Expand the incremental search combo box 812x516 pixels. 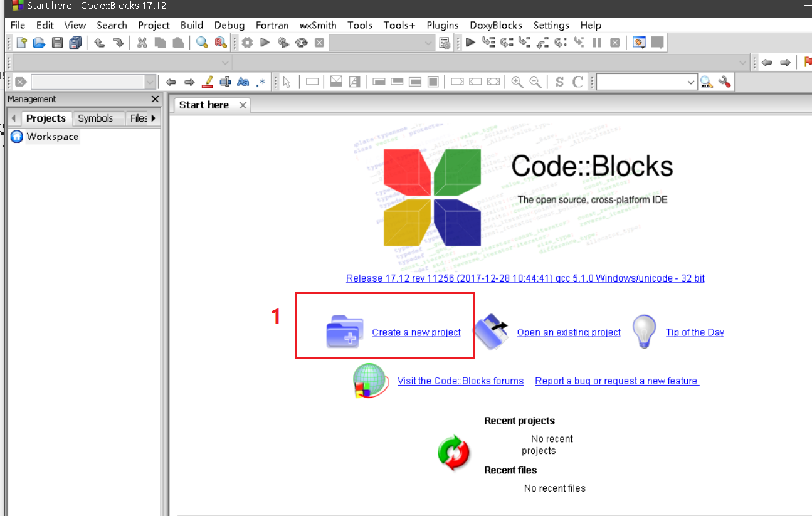click(150, 82)
